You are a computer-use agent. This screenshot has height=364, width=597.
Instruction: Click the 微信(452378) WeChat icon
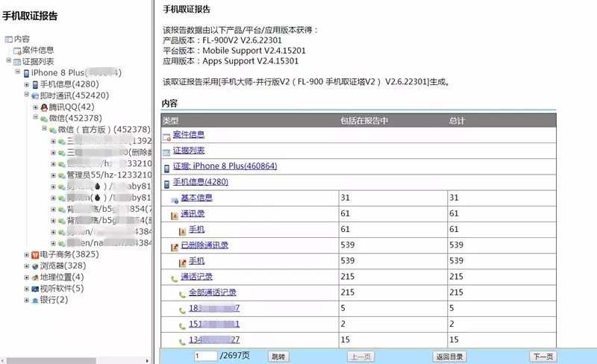[x=44, y=119]
